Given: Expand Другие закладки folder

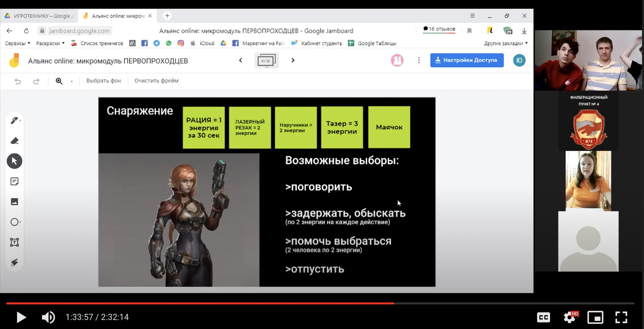Looking at the screenshot, I should click(x=506, y=43).
